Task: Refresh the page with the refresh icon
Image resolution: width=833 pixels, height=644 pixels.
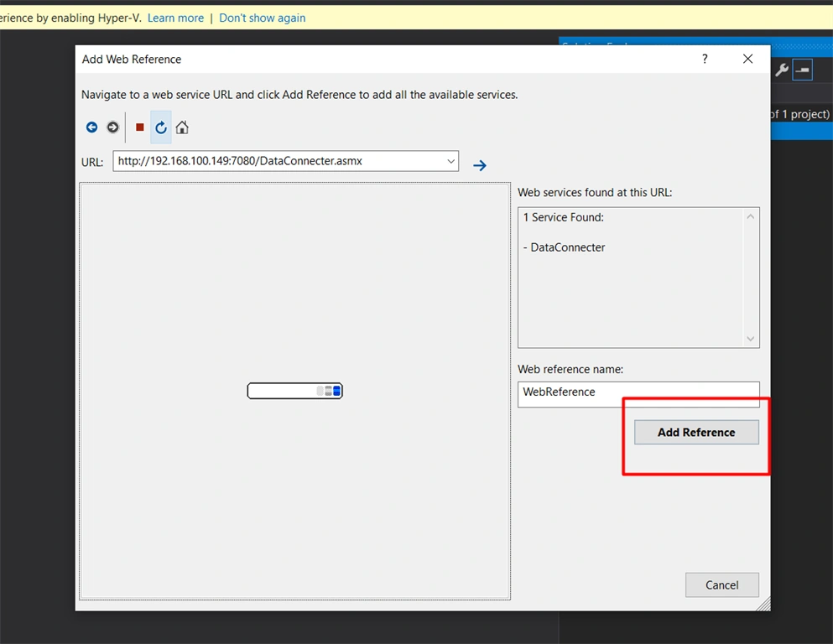Action: [161, 127]
